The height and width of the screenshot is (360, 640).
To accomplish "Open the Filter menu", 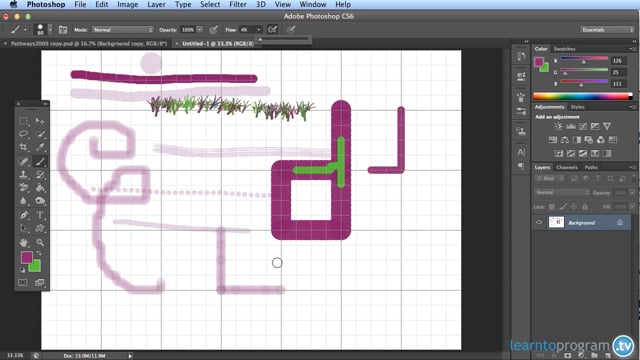I will (x=238, y=4).
